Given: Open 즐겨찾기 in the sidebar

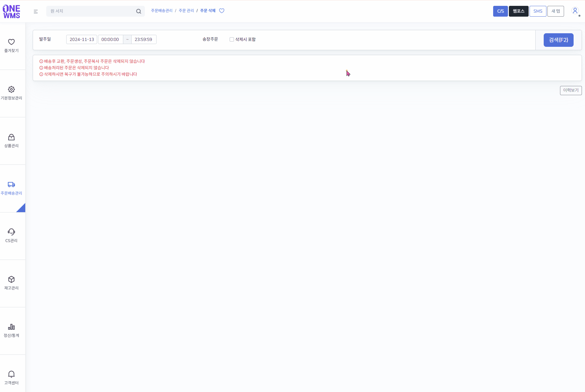Looking at the screenshot, I should click(x=11, y=46).
